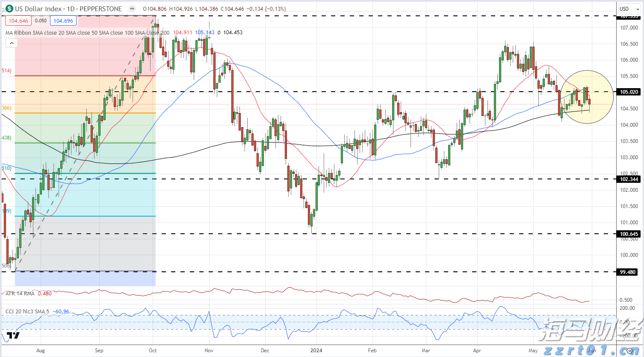Open the US Dollar Index symbol title
644x357 pixels.
(x=68, y=9)
